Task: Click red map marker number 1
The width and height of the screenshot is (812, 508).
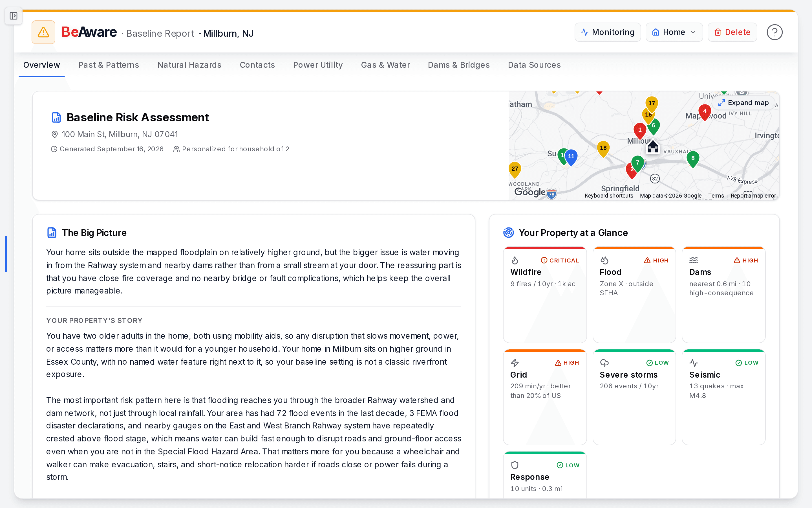Action: coord(640,131)
